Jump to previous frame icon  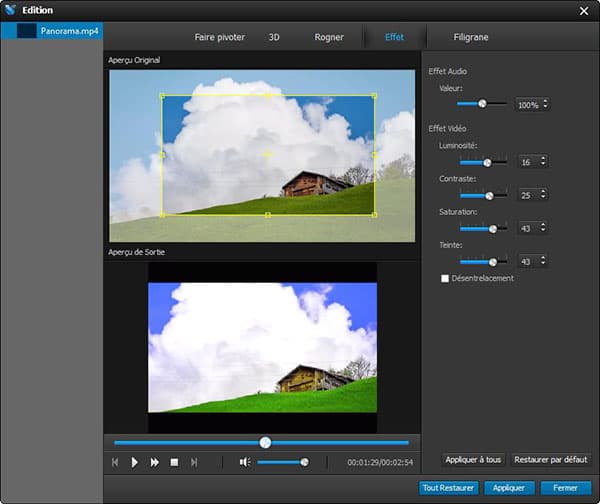click(x=115, y=462)
